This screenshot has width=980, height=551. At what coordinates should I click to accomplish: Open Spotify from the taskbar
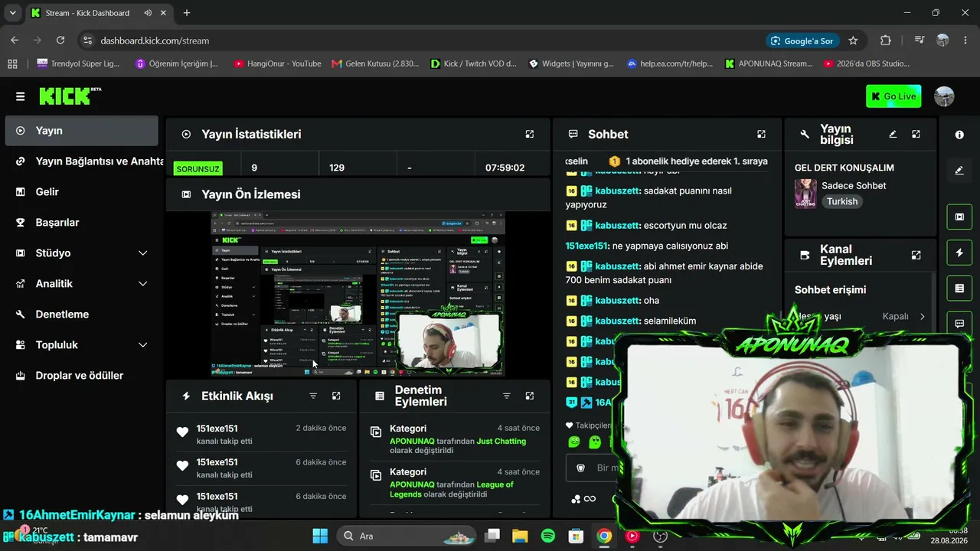tap(548, 536)
